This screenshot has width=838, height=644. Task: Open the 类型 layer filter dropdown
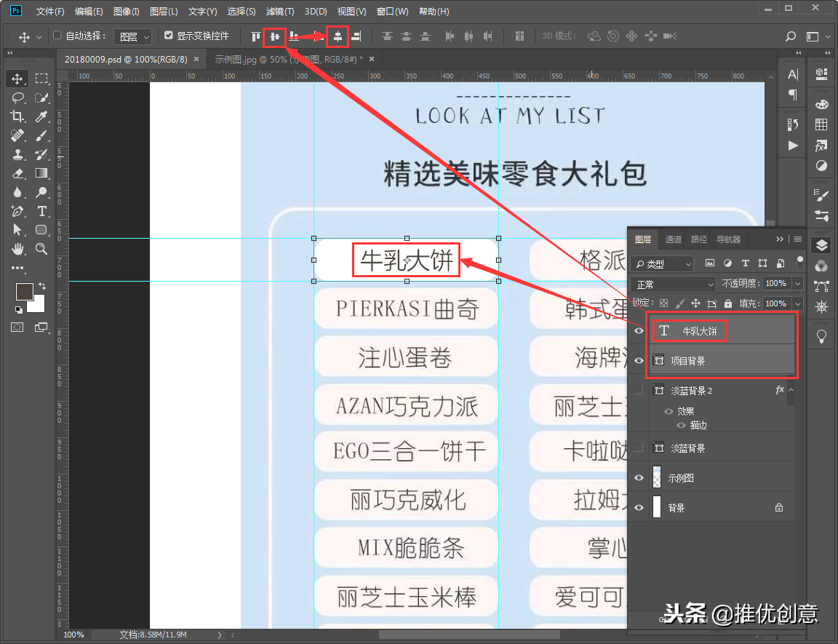pos(663,263)
